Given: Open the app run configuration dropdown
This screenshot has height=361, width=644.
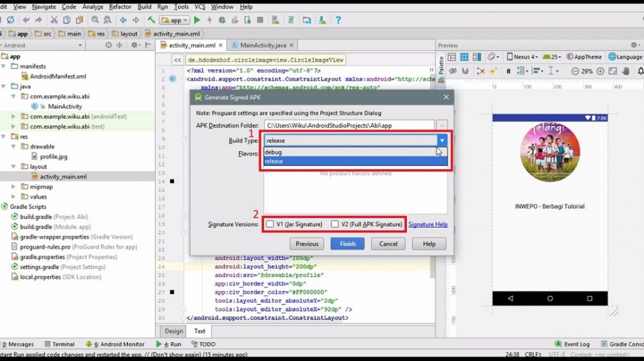Looking at the screenshot, I should [175, 20].
